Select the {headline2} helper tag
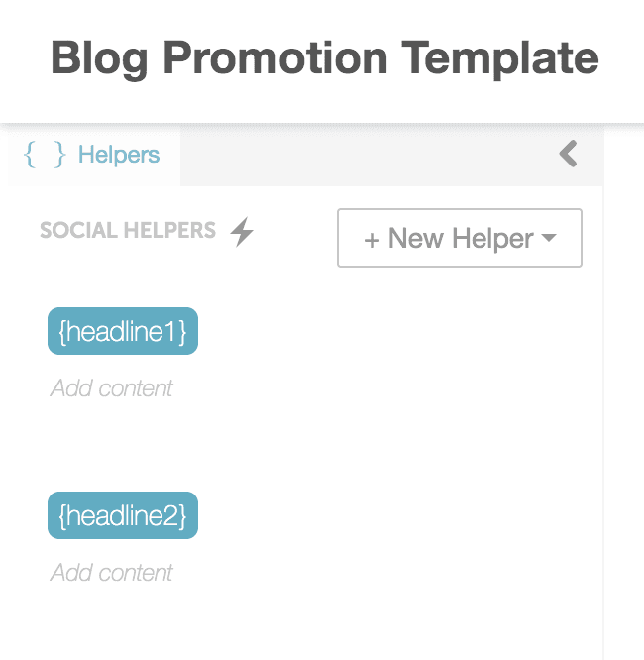 tap(123, 515)
